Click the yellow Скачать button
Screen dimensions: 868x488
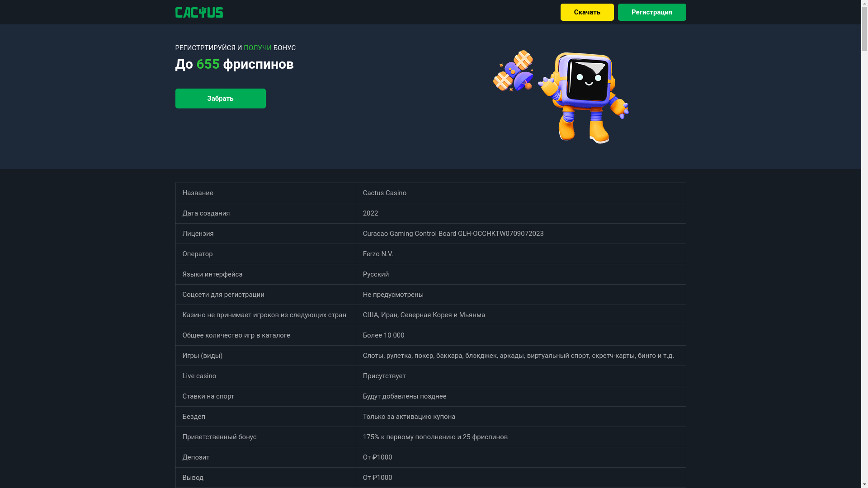[x=587, y=12]
